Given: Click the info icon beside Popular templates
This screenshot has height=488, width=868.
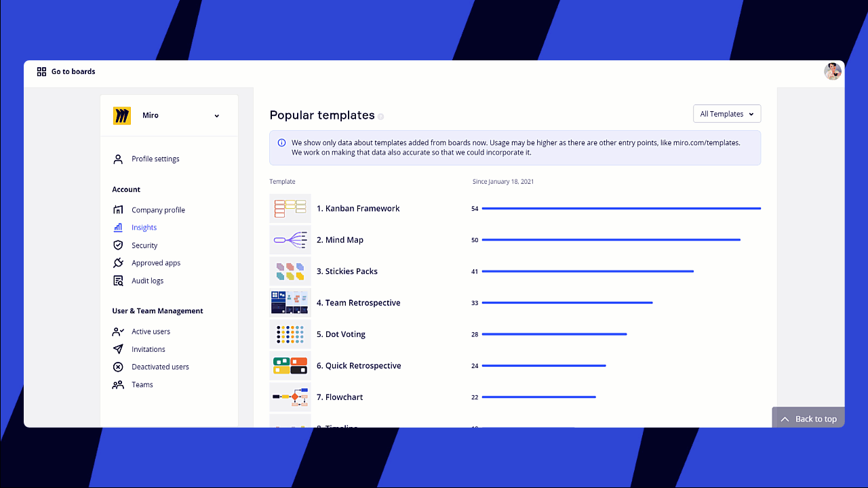Looking at the screenshot, I should point(381,117).
